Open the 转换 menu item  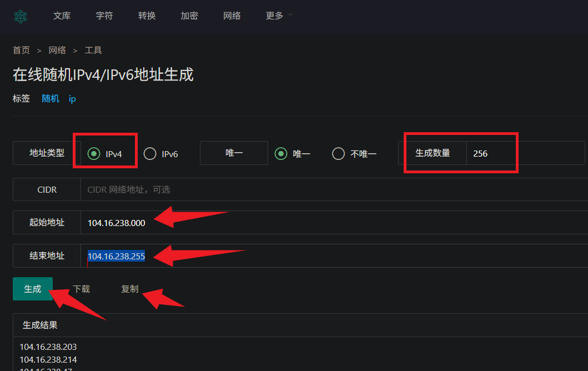[147, 16]
